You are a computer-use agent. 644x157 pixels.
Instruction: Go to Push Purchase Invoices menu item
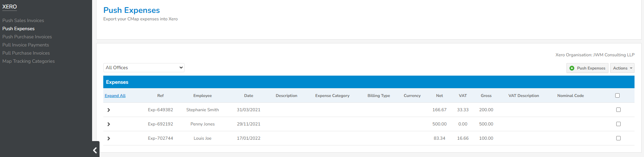coord(27,37)
